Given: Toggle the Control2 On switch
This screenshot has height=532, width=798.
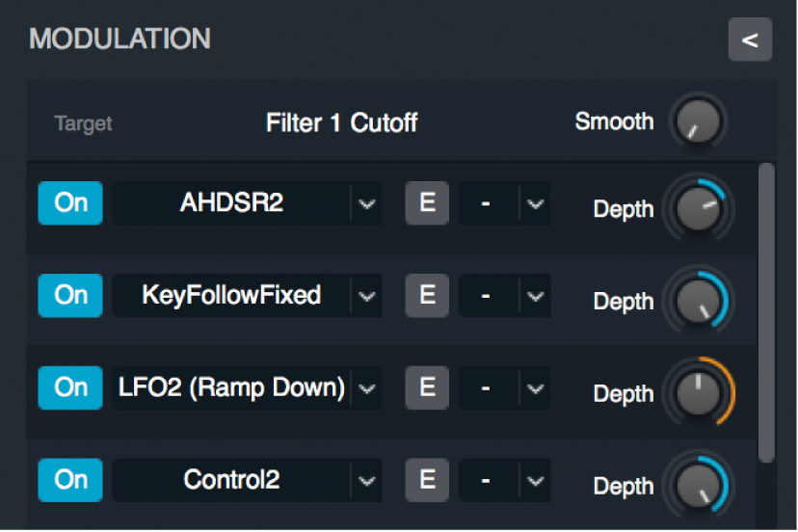Looking at the screenshot, I should point(70,480).
